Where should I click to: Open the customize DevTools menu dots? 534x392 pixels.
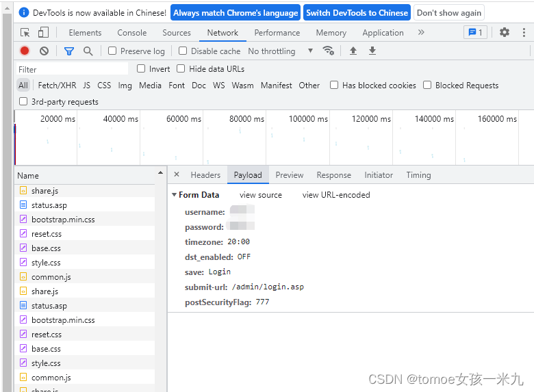point(524,33)
